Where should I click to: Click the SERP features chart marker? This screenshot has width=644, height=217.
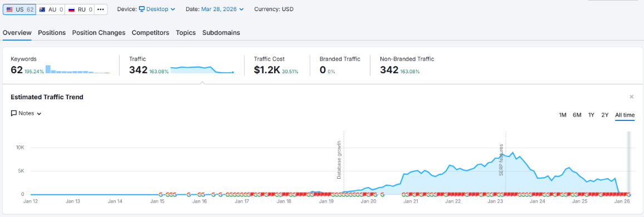[501, 160]
